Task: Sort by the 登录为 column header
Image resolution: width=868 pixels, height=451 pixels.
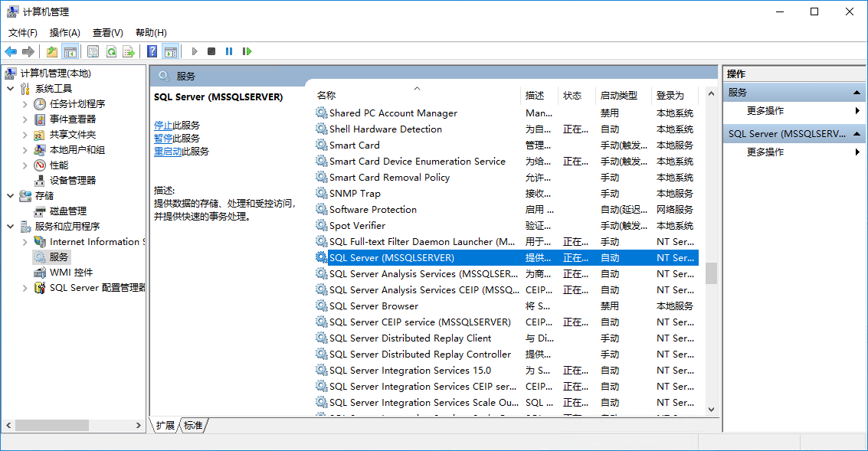Action: [x=675, y=95]
